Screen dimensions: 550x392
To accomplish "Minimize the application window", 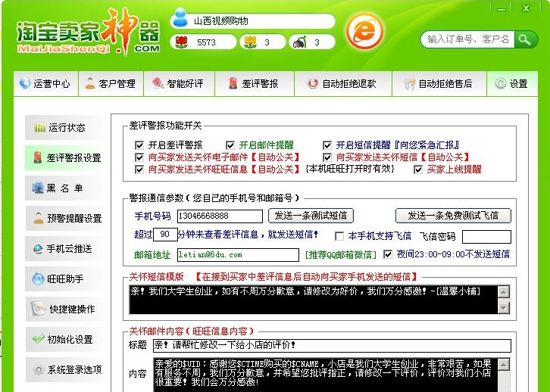I will (502, 9).
